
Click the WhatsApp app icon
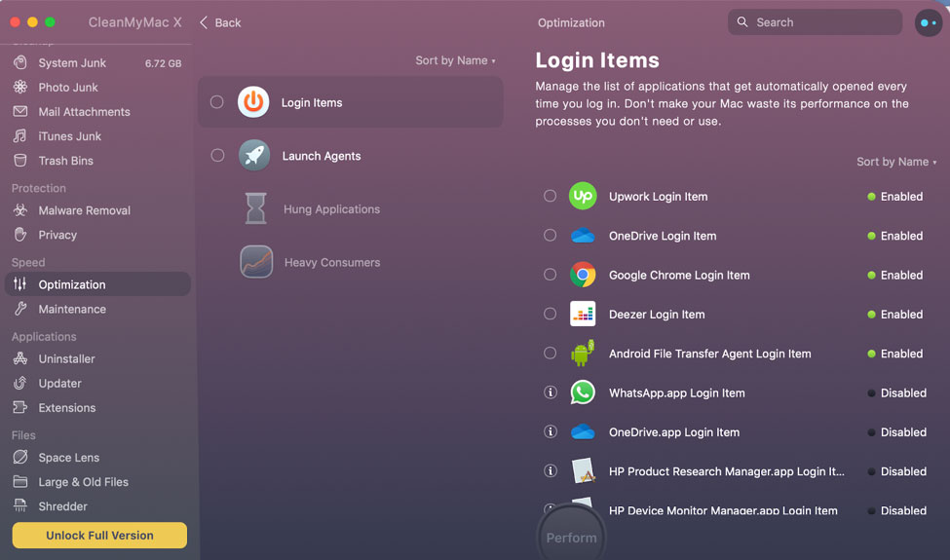pos(583,392)
